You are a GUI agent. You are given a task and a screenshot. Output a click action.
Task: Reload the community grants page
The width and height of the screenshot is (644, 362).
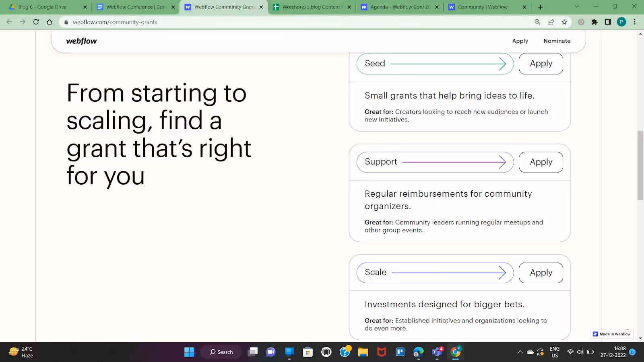[x=36, y=22]
